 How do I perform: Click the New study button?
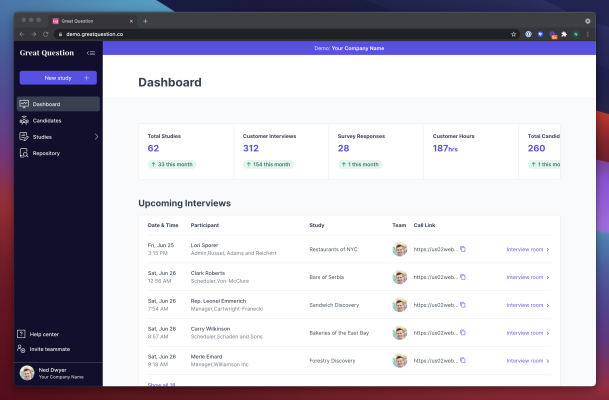(x=58, y=77)
